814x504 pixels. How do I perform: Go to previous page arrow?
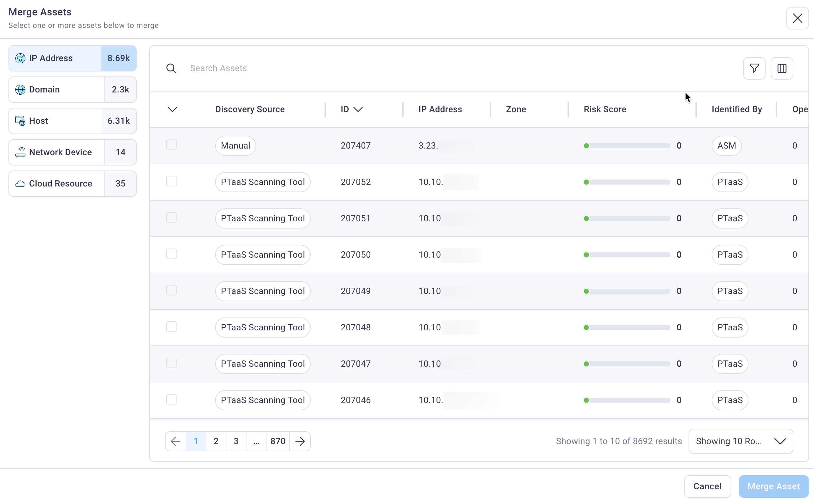coord(175,441)
